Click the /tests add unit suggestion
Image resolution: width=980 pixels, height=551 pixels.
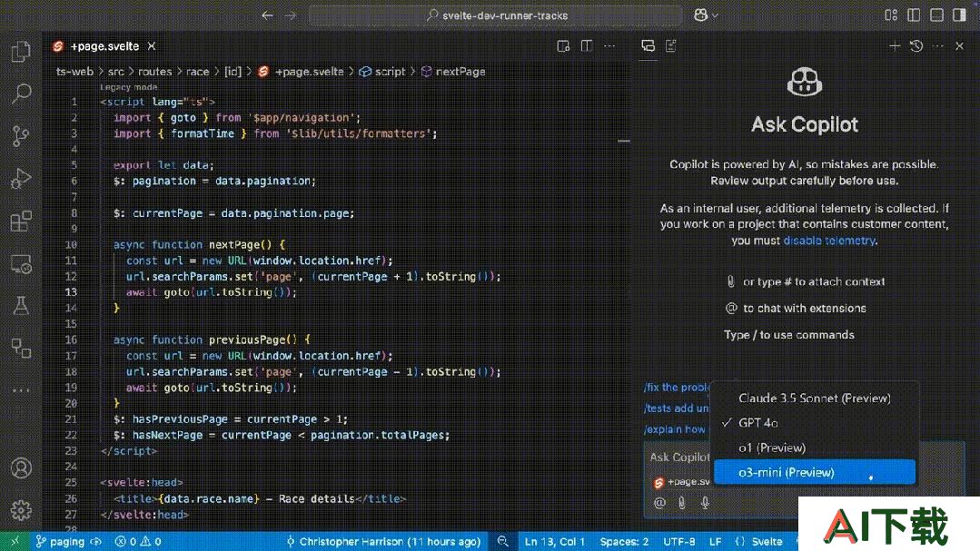[x=677, y=408]
